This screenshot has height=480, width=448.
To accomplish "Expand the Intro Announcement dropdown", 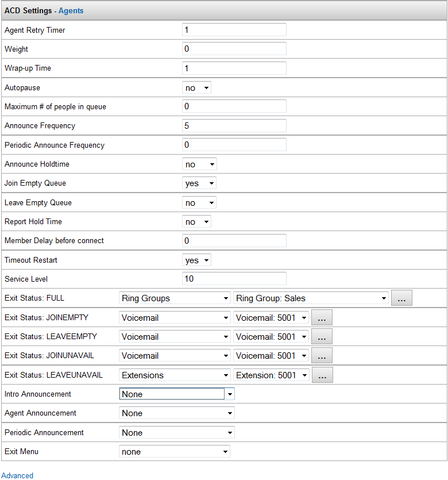I will tap(177, 394).
